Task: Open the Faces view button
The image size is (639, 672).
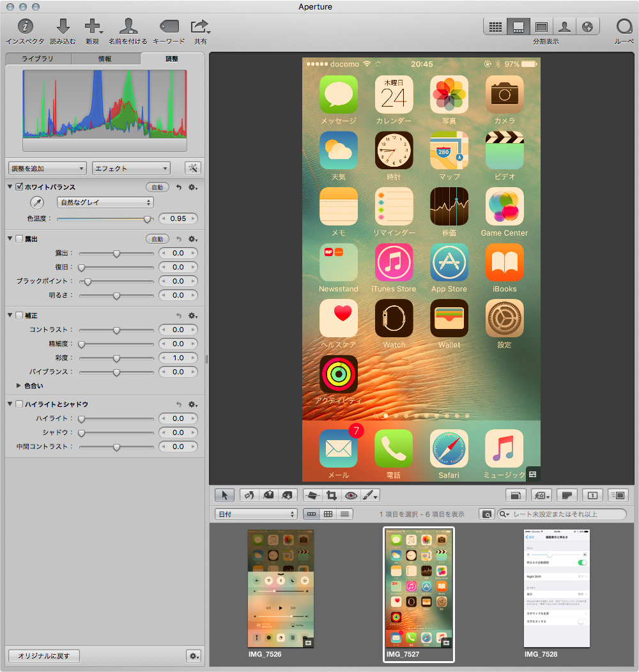Action: click(564, 27)
